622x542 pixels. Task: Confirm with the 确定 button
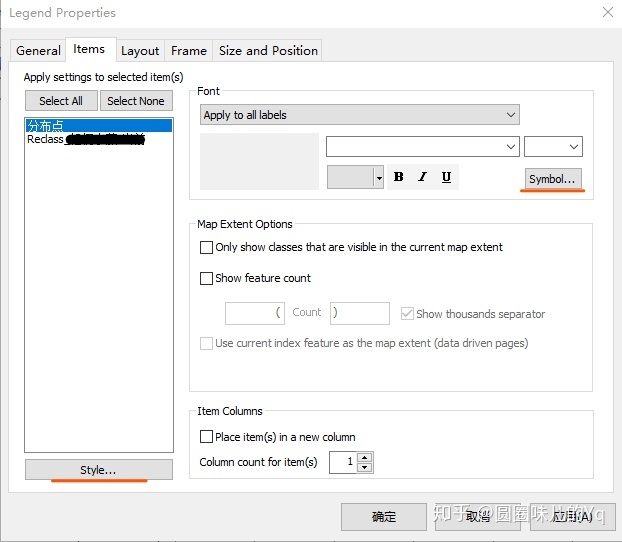click(x=384, y=517)
